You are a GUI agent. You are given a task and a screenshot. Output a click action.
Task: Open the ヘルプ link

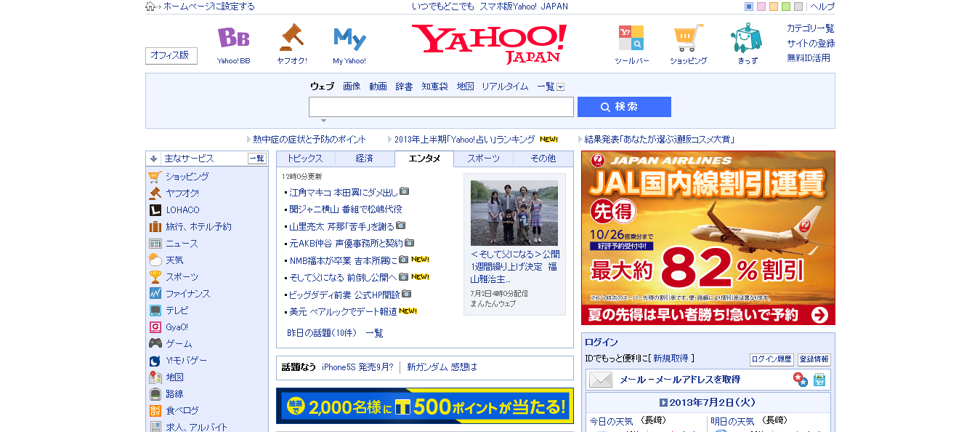[822, 7]
